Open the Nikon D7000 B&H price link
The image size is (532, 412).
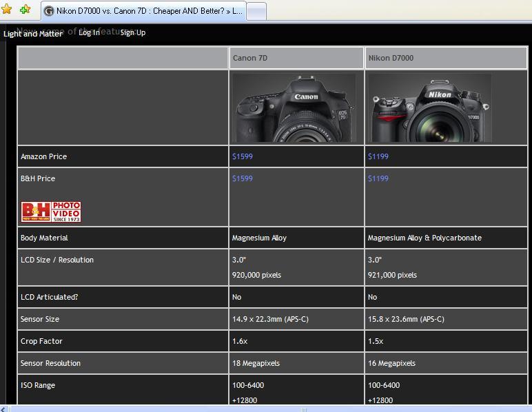tap(378, 178)
